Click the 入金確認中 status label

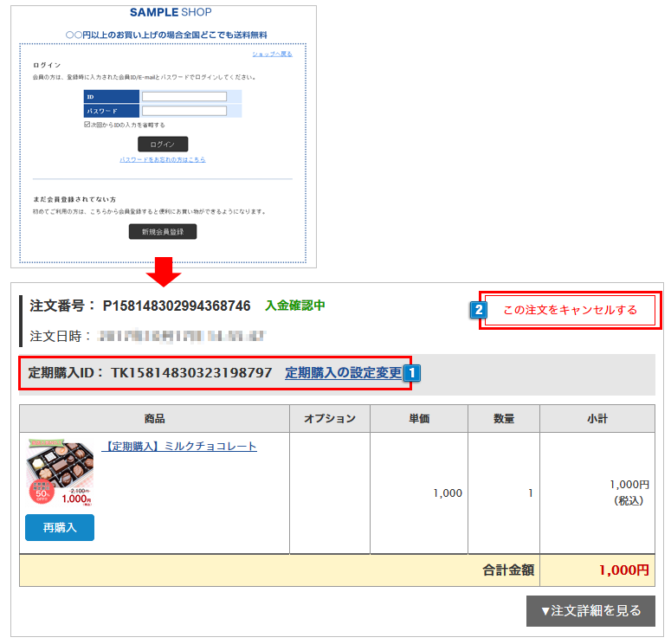(x=295, y=306)
